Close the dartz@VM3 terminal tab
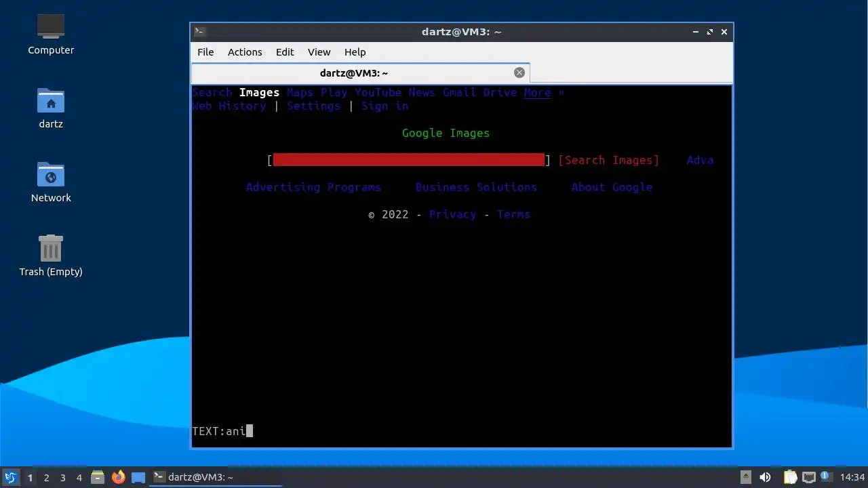Screen dimensions: 868x488 click(519, 73)
